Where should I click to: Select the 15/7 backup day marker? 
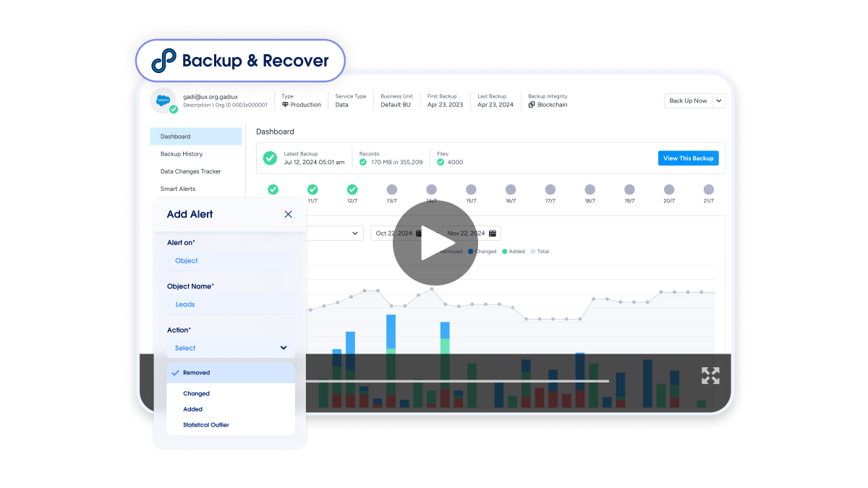(x=471, y=189)
